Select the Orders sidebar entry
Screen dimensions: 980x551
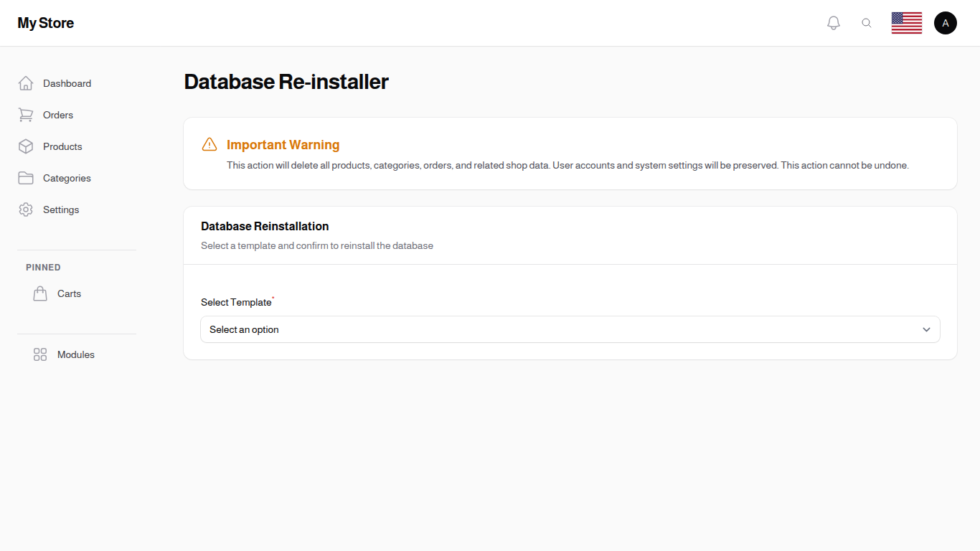(57, 115)
